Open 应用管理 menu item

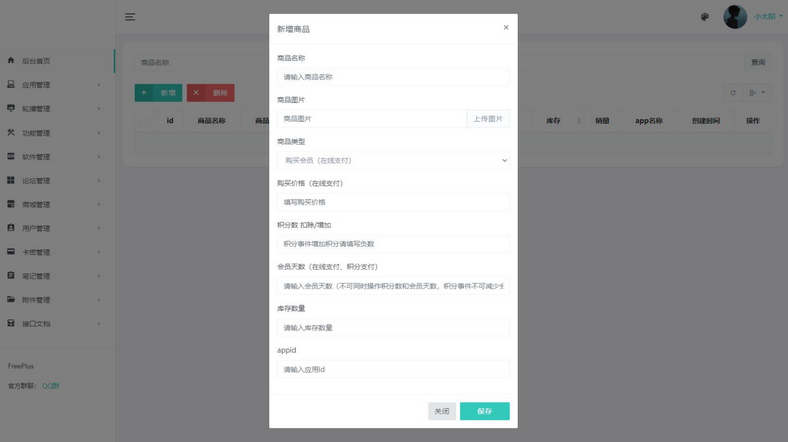(x=57, y=85)
